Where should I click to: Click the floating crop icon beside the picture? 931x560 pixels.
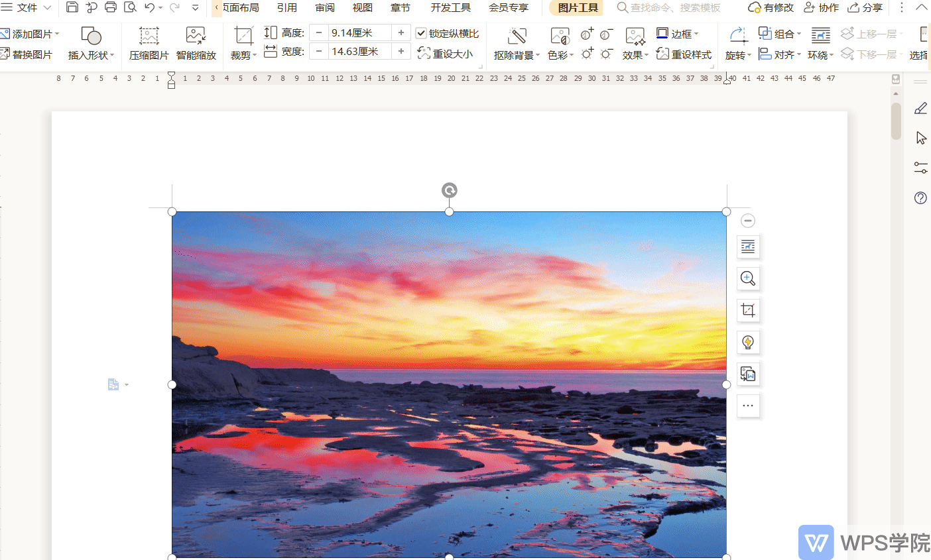point(748,310)
